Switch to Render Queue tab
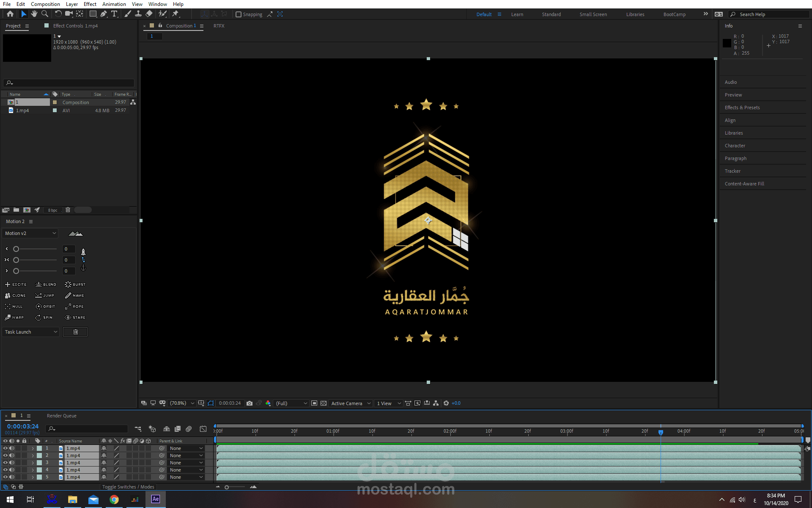This screenshot has width=812, height=508. pos(62,416)
